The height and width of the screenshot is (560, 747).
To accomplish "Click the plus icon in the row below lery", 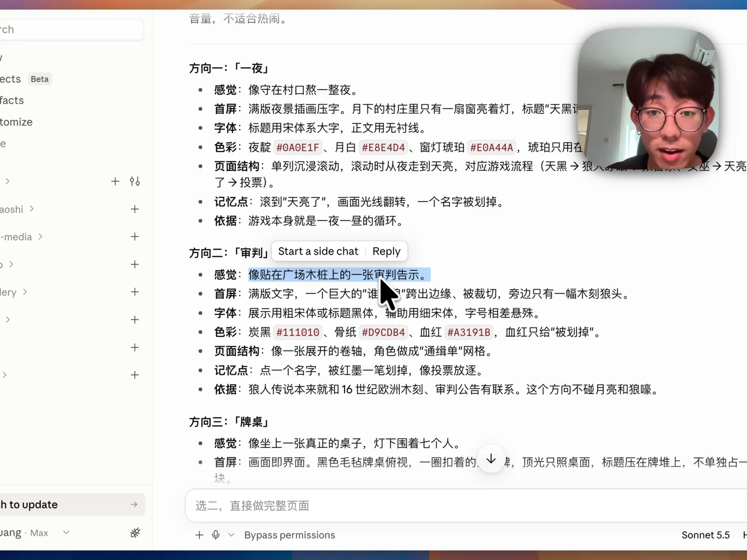I will coord(135,320).
